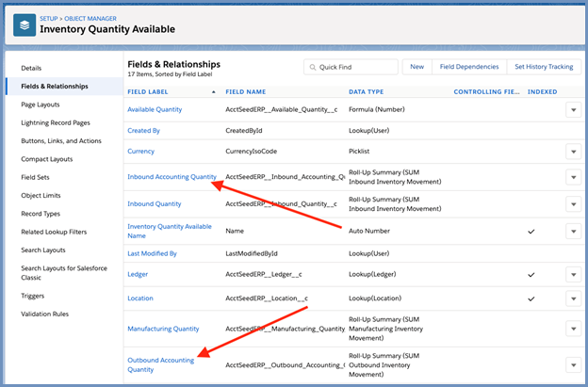Open Object Limits section
Screen dimensions: 588x387
(41, 196)
